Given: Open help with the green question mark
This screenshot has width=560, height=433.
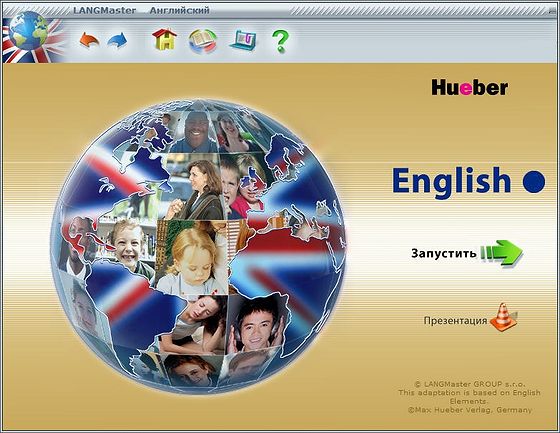Looking at the screenshot, I should point(280,41).
